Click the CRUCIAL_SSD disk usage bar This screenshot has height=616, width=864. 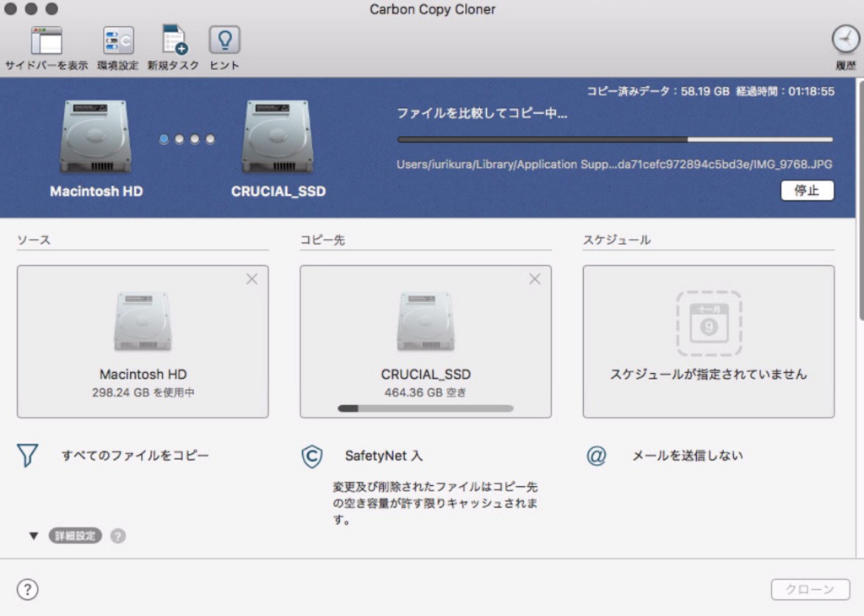point(425,408)
